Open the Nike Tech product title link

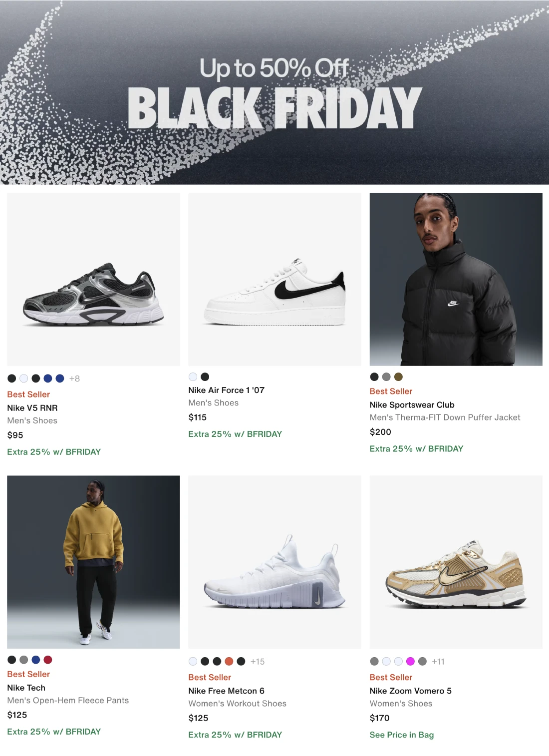(x=26, y=688)
